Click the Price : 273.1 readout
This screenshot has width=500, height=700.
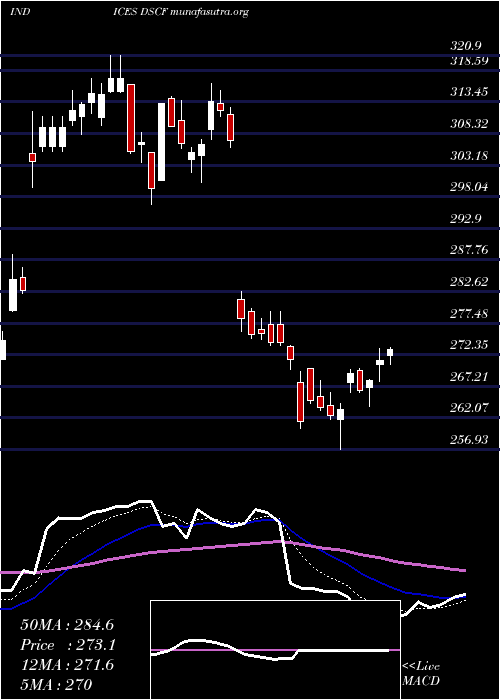(68, 645)
